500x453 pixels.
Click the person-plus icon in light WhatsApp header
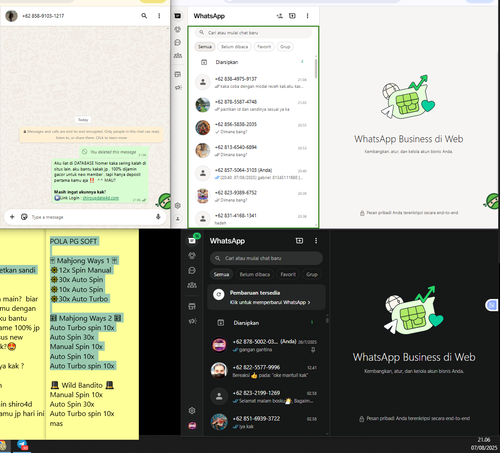(279, 16)
